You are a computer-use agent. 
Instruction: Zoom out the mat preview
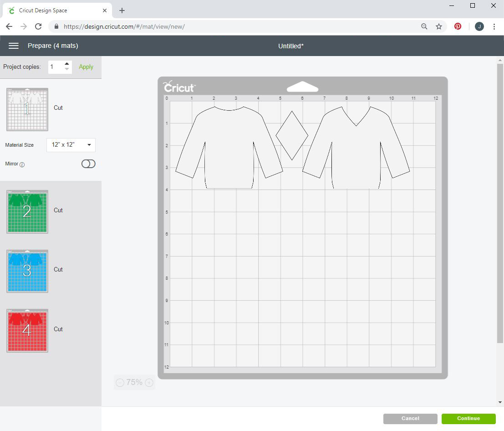point(120,382)
